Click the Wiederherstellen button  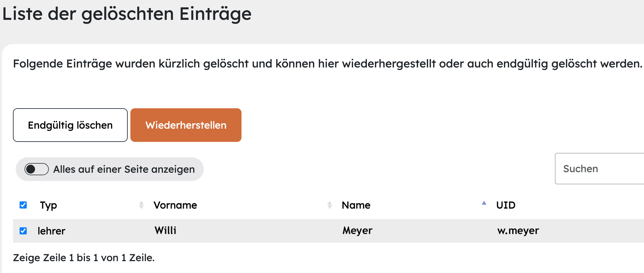pyautogui.click(x=186, y=125)
